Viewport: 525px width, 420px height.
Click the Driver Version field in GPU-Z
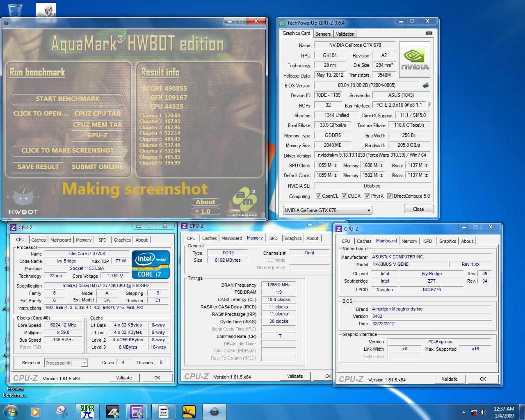(372, 155)
